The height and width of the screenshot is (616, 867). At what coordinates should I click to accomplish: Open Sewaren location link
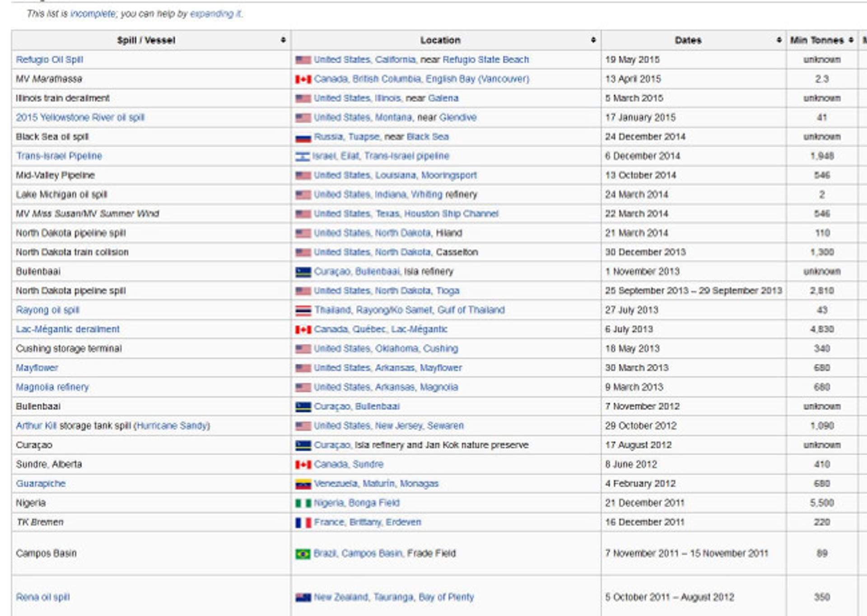pos(445,426)
